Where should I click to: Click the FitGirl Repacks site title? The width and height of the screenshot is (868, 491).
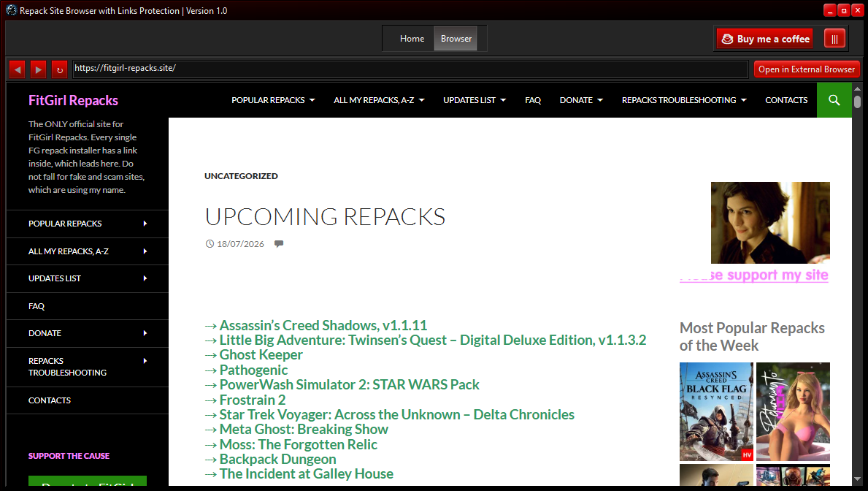tap(73, 100)
